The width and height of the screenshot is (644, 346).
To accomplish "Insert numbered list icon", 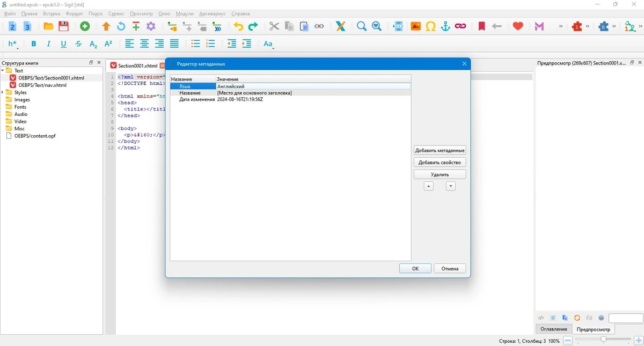I will (x=210, y=44).
